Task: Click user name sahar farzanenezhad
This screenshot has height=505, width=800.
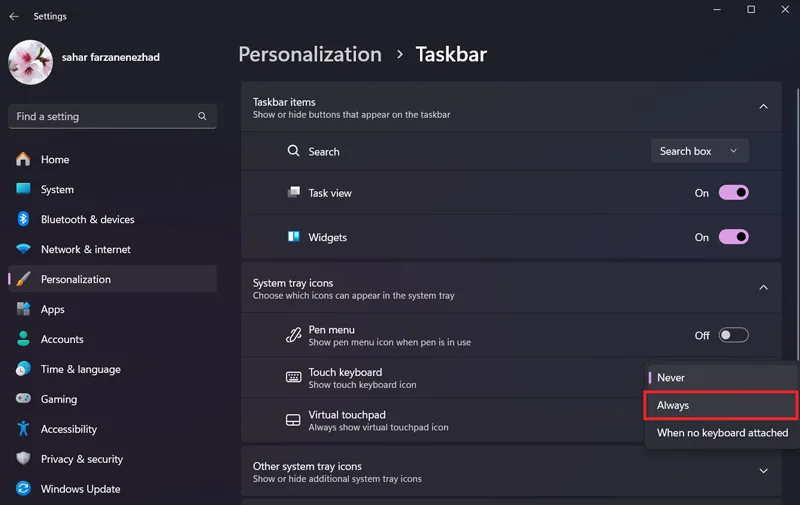Action: tap(111, 57)
